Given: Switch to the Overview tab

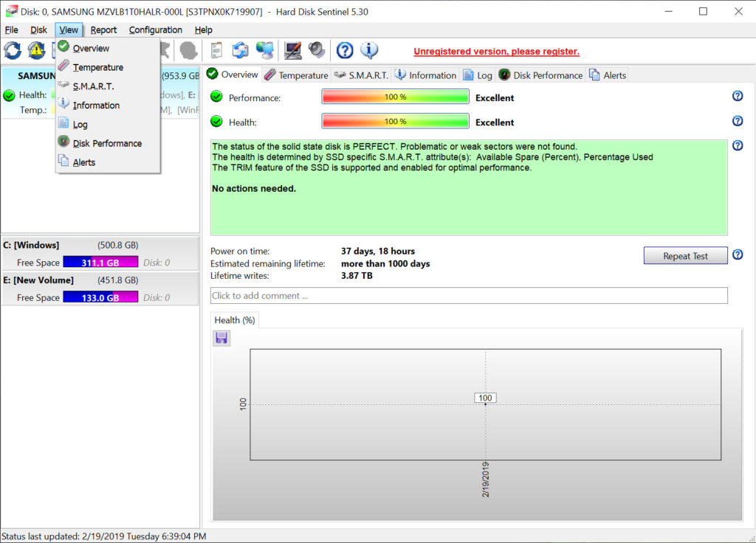Looking at the screenshot, I should (233, 75).
